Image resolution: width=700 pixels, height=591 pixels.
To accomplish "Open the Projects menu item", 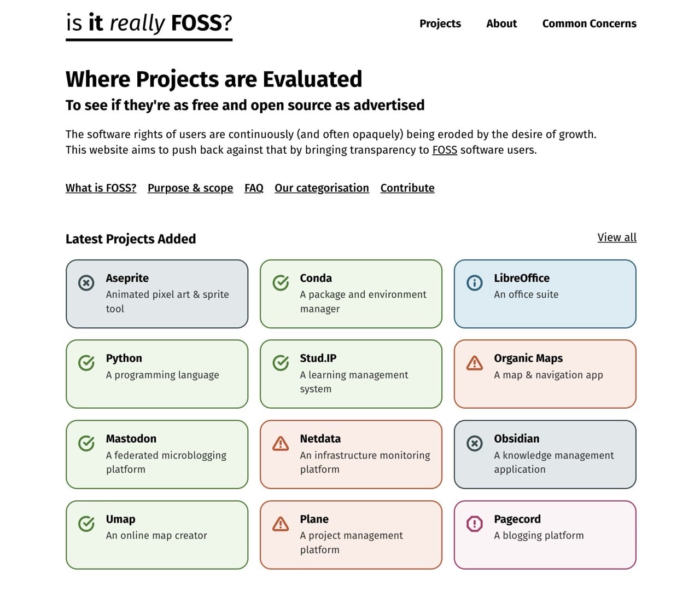I will point(440,24).
